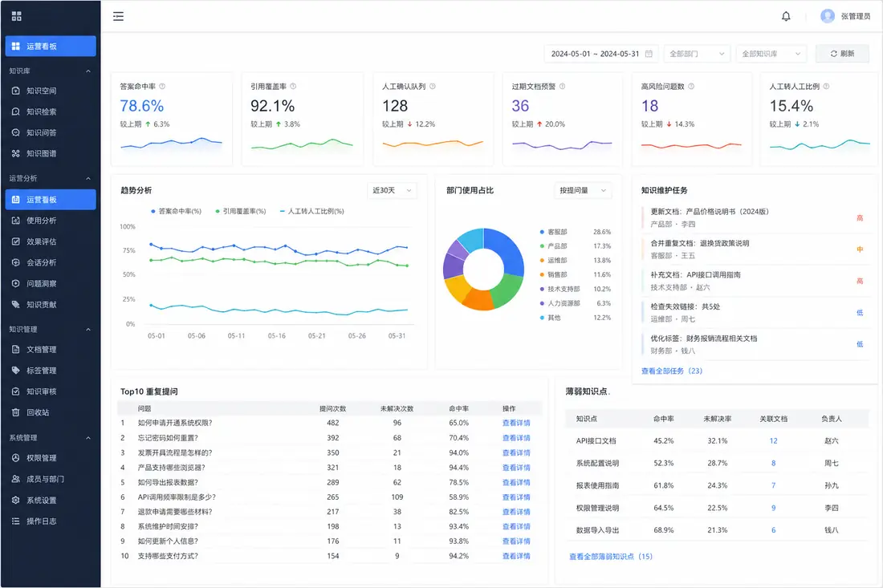Toggle 答案命中率(%) legend series in trend chart

click(x=177, y=211)
